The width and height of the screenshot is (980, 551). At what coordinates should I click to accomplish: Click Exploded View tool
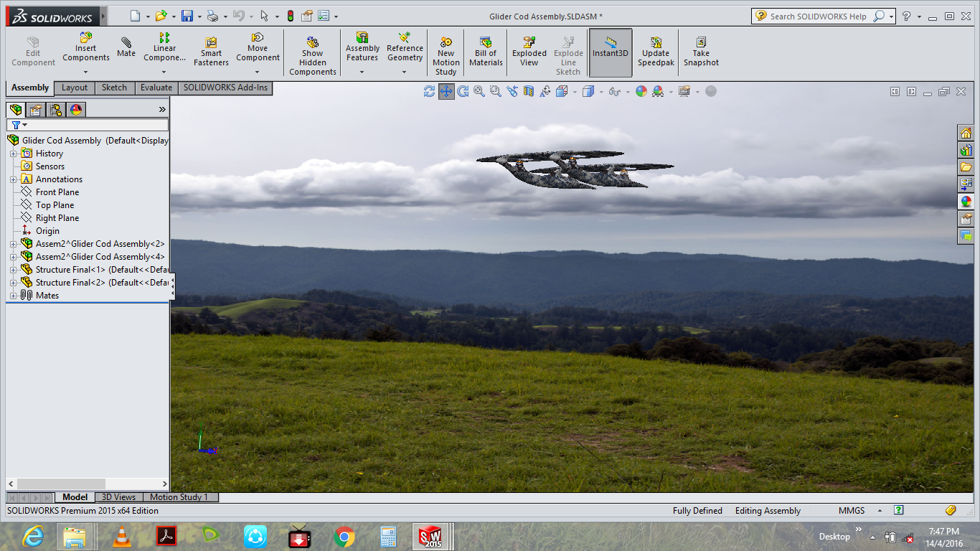529,52
